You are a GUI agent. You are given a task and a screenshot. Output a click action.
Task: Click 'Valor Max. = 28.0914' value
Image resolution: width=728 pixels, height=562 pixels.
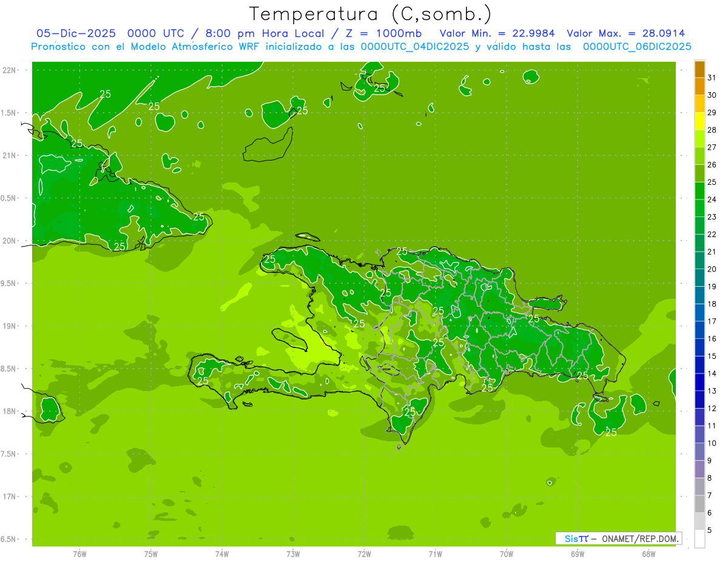coord(625,33)
